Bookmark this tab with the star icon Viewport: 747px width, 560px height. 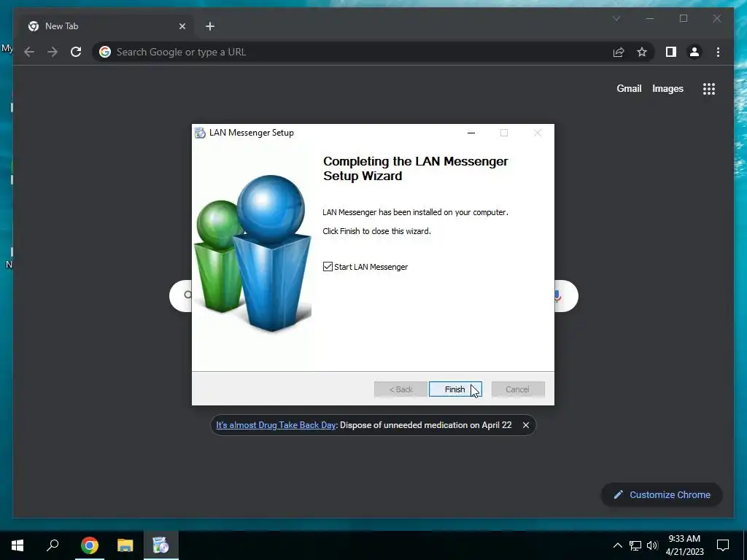coord(642,52)
